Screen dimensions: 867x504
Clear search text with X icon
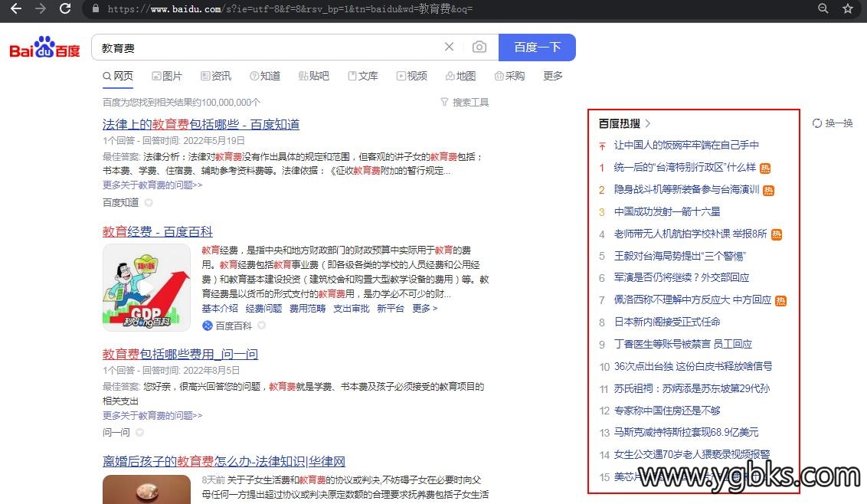pos(450,47)
